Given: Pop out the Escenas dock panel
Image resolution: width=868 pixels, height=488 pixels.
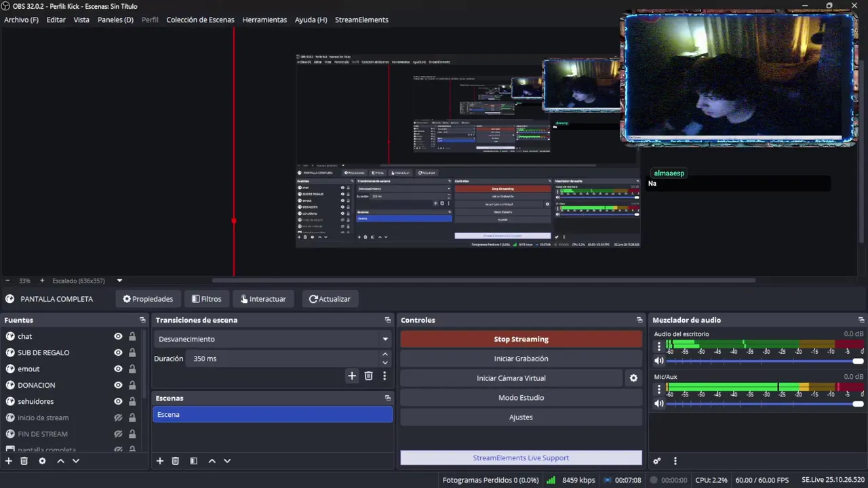Looking at the screenshot, I should tap(388, 398).
